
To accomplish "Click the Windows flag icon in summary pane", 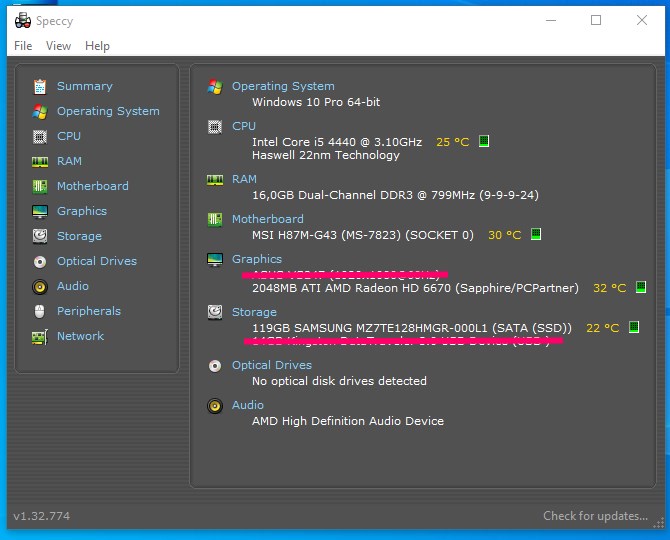I will point(215,87).
